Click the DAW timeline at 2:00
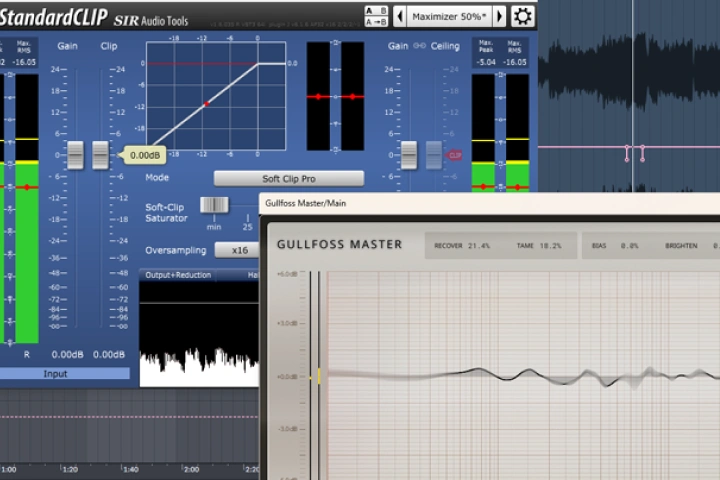The height and width of the screenshot is (480, 720). 191,469
